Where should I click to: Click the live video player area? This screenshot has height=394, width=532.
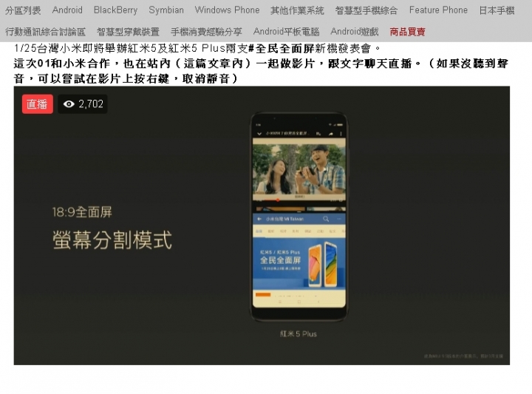(262, 225)
